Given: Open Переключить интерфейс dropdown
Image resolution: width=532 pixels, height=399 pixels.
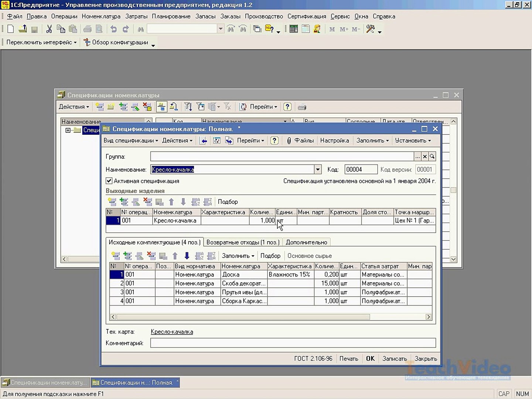Looking at the screenshot, I should (41, 42).
